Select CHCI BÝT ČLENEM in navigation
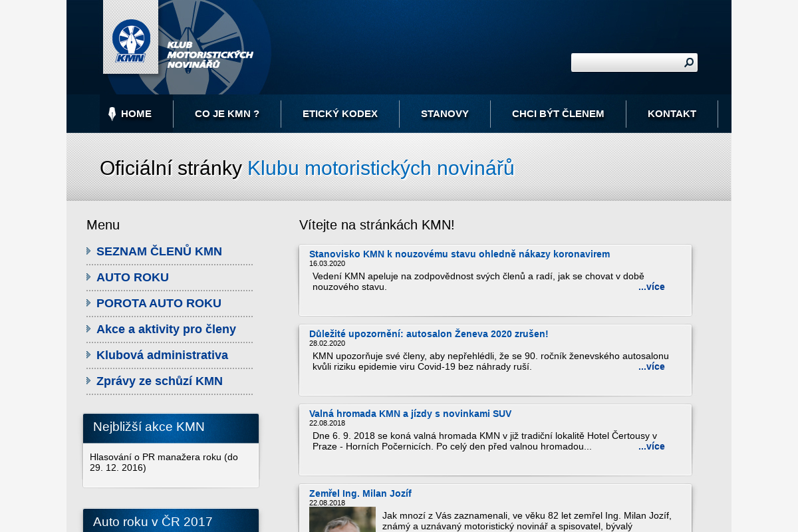798x532 pixels. coord(558,113)
